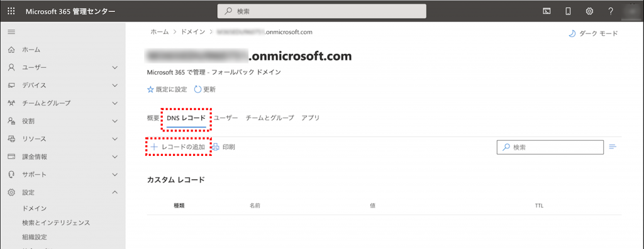Open the help question mark icon
This screenshot has height=249, width=644.
coord(611,11)
